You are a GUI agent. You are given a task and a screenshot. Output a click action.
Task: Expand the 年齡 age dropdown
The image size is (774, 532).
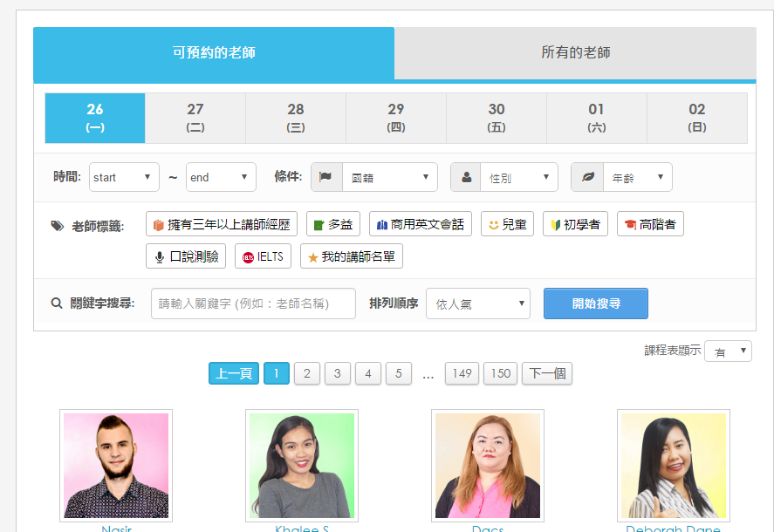pos(635,177)
